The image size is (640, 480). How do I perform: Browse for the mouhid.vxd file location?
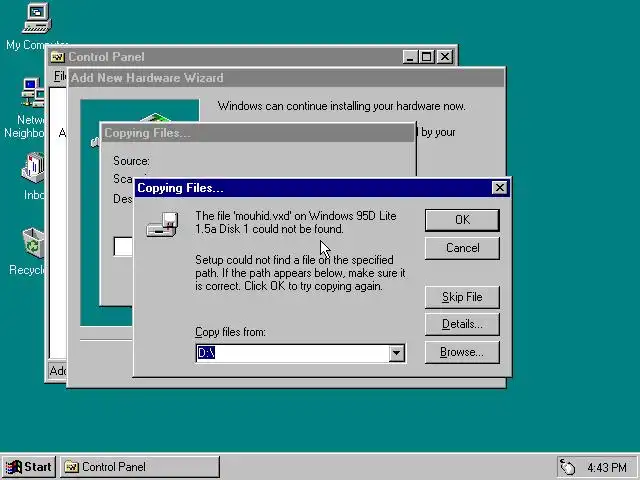(x=462, y=352)
